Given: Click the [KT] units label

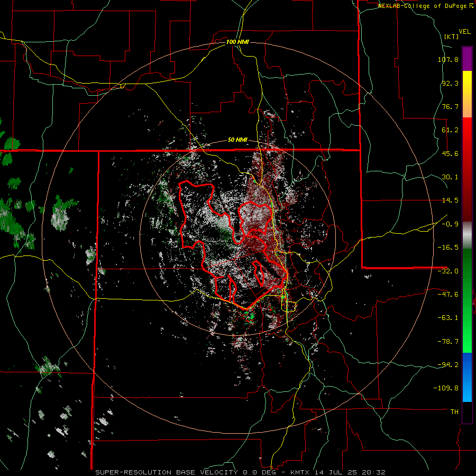Looking at the screenshot, I should 451,36.
